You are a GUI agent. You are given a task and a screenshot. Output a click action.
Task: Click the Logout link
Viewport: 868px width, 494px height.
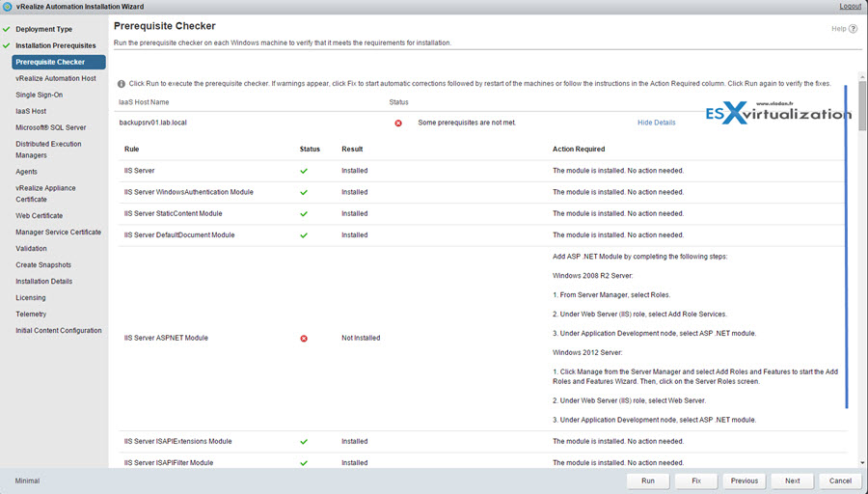[851, 6]
